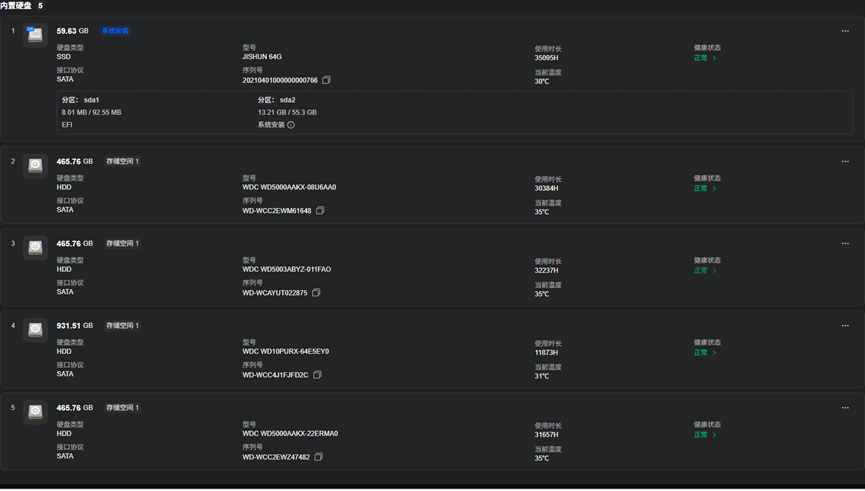Expand health status 正常 for WD5000AAKX-08U6AA0 disk

point(705,188)
